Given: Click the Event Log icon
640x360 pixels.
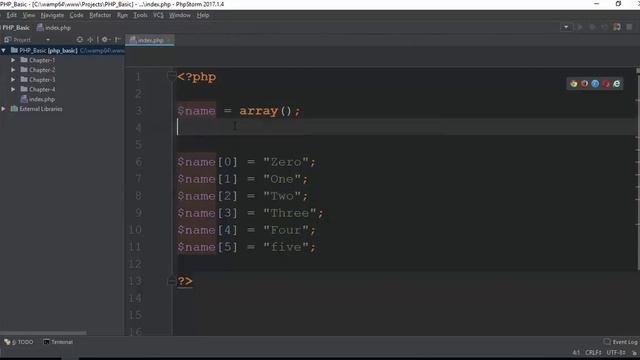Looking at the screenshot, I should [607, 342].
